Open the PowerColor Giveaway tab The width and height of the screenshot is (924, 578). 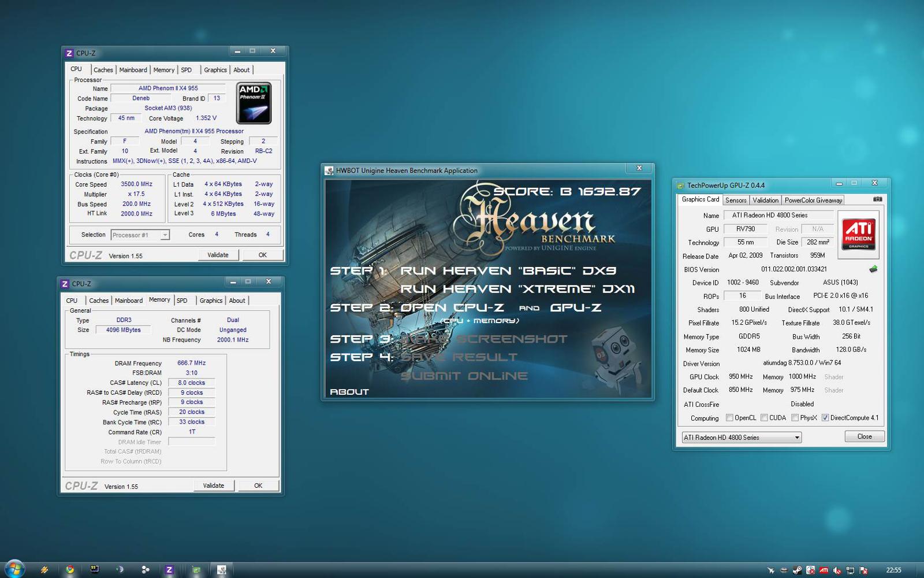(813, 200)
